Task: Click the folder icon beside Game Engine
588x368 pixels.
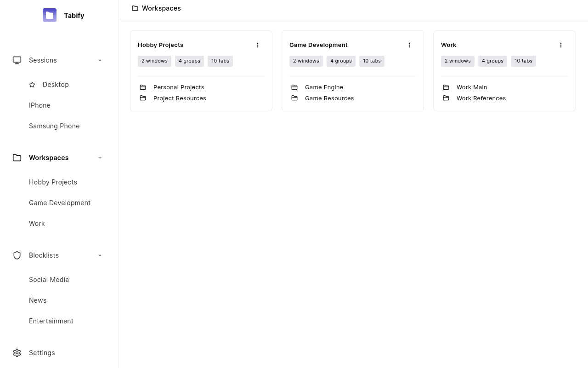Action: pos(294,87)
